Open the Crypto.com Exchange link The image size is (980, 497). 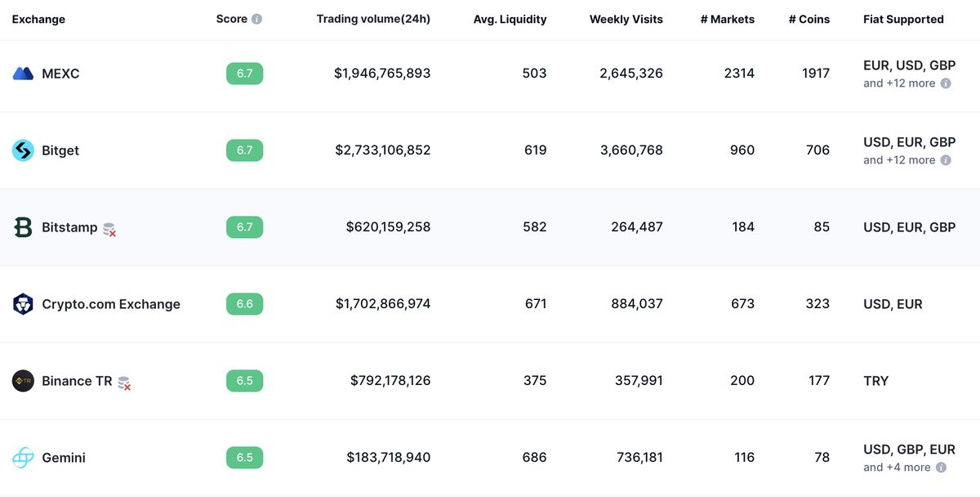click(x=111, y=304)
